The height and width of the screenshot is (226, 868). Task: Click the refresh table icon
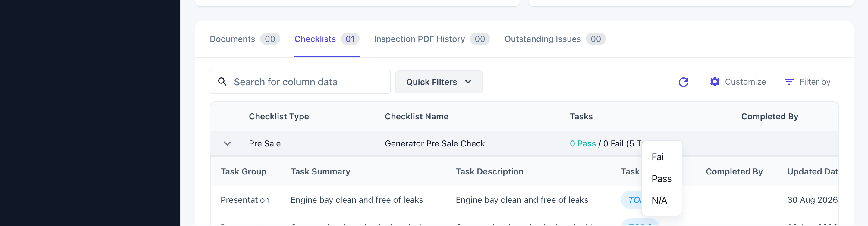pyautogui.click(x=683, y=82)
